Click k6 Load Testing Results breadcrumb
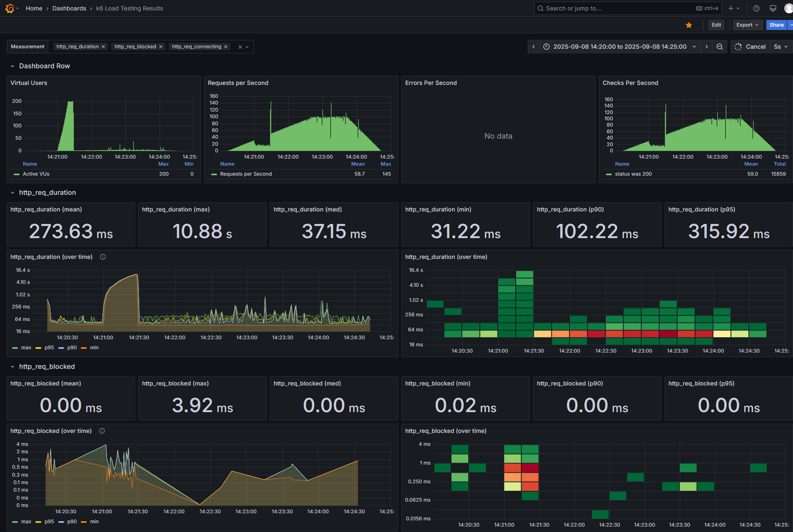This screenshot has height=532, width=793. 130,8
